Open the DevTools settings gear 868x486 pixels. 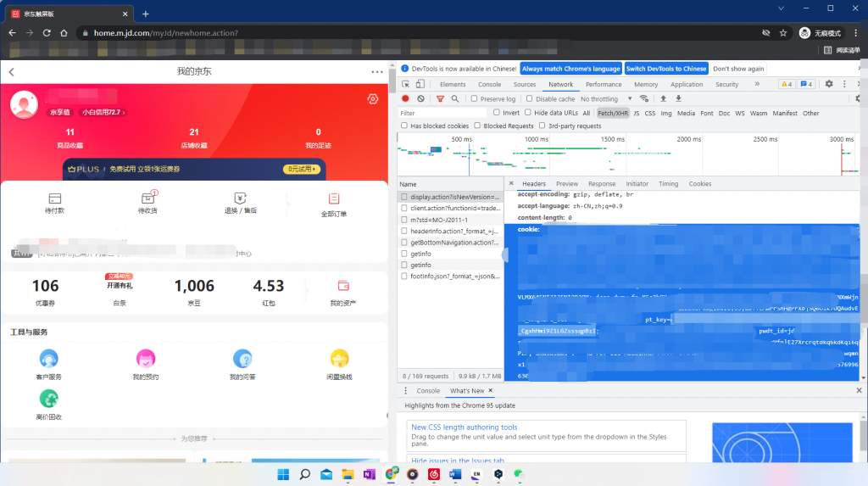[x=829, y=84]
